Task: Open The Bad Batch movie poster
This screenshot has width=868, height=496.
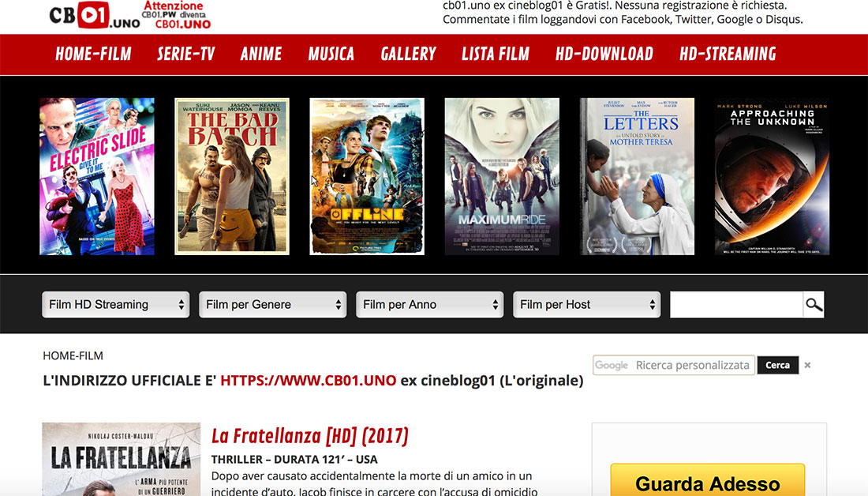Action: pyautogui.click(x=232, y=176)
